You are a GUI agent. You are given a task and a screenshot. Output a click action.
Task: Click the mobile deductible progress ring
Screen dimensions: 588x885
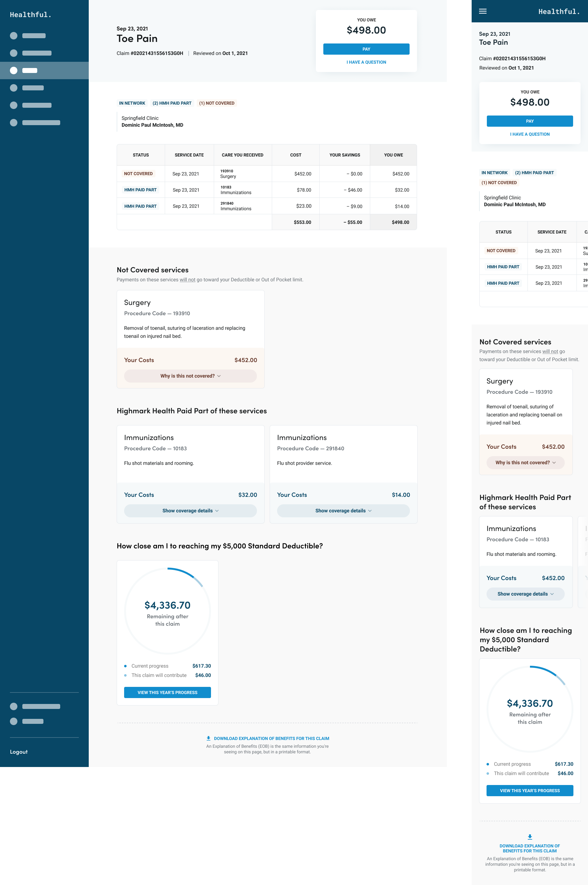pyautogui.click(x=529, y=709)
